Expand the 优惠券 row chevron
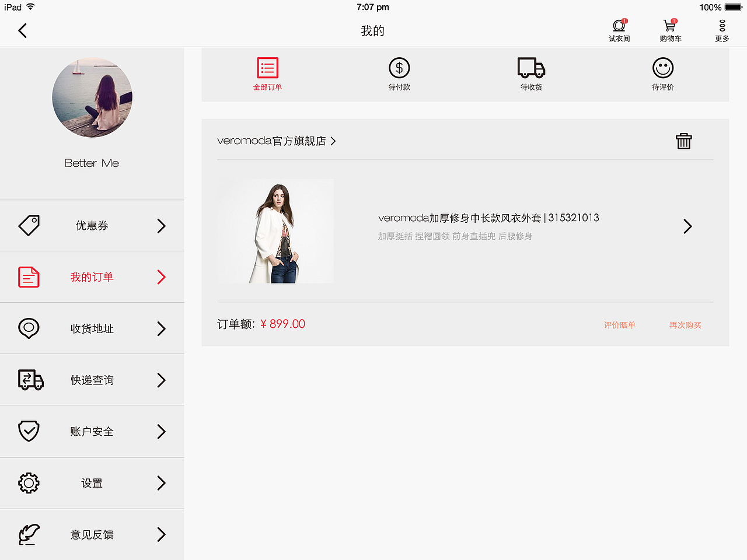 (162, 226)
